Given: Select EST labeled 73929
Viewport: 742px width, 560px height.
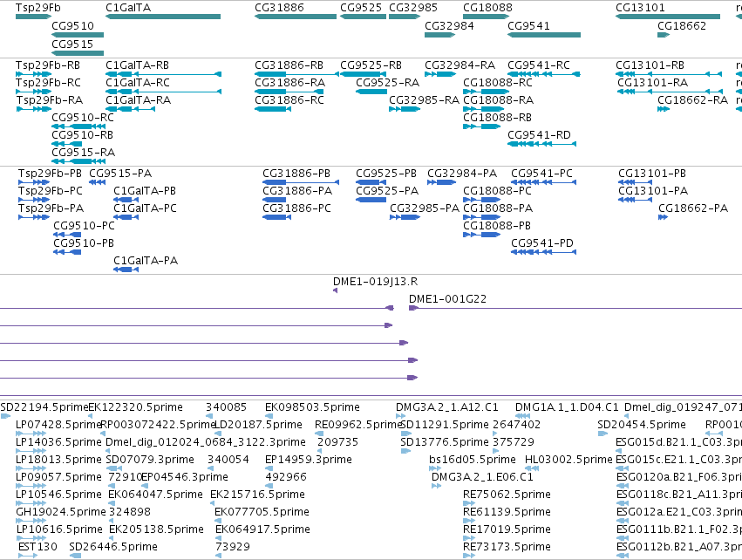Looking at the screenshot, I should pyautogui.click(x=232, y=547).
